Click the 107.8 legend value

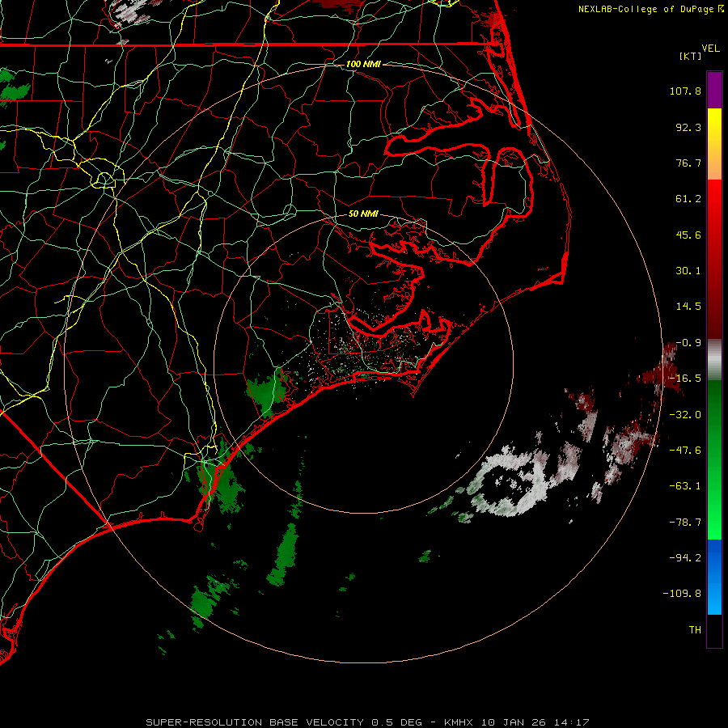coord(685,91)
